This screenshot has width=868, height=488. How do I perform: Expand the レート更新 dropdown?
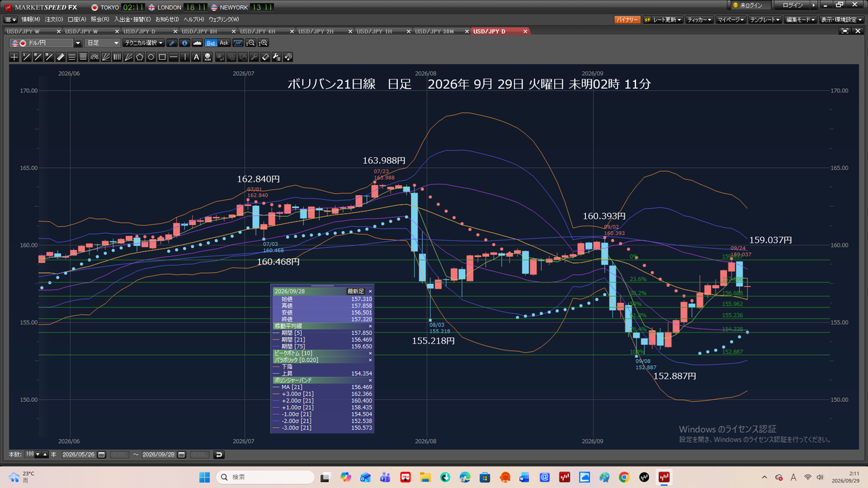point(663,20)
